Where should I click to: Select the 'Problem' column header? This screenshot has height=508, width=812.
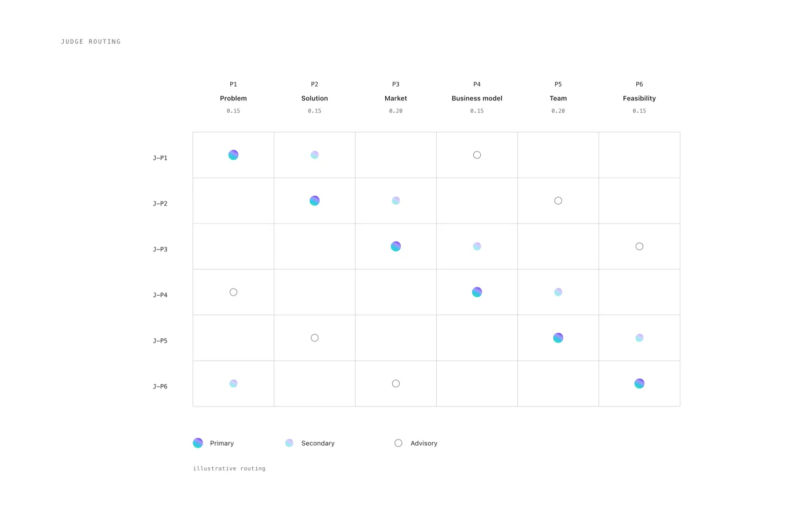point(233,99)
